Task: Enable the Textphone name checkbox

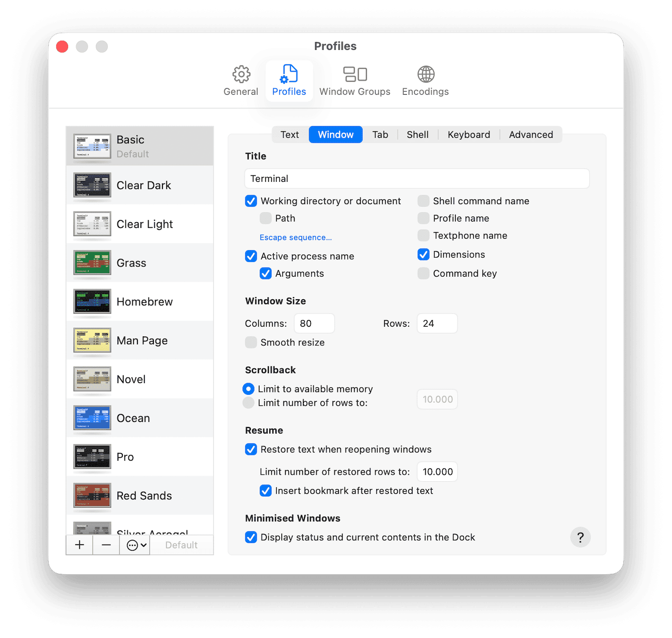Action: click(424, 236)
